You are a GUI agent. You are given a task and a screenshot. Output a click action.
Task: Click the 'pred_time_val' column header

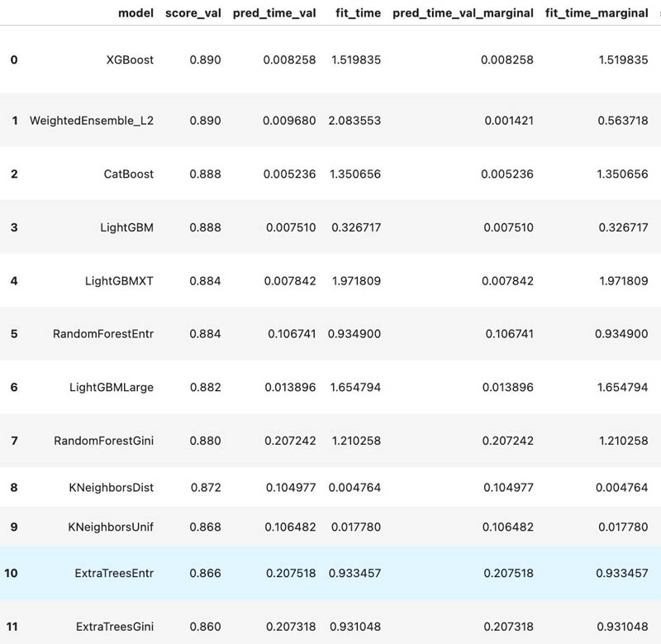coord(274,13)
